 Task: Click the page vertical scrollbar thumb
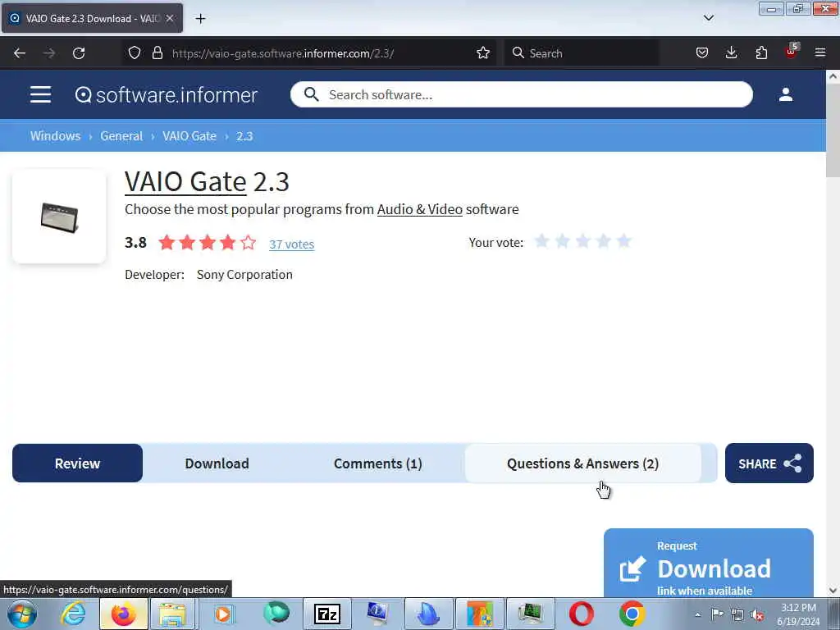[833, 130]
